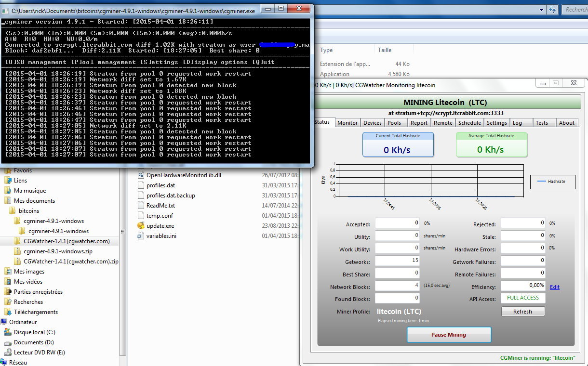Click the Lecteur DVD RW (E:) drive icon
588x366 pixels.
(8, 353)
